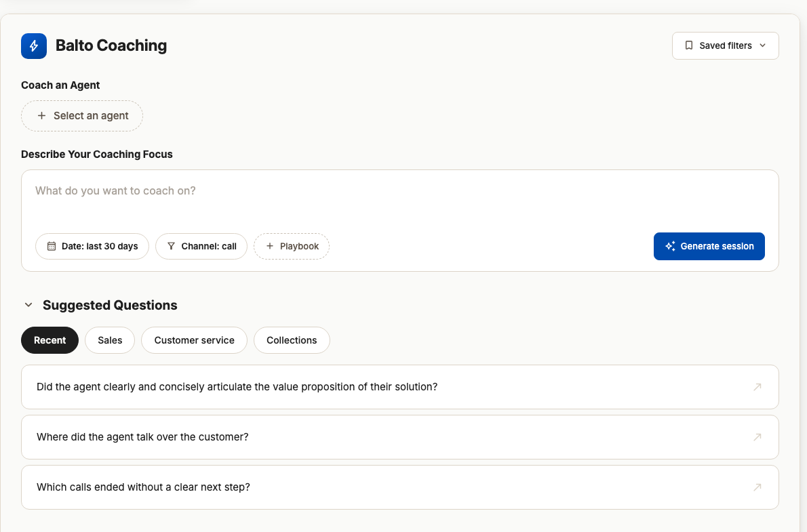Switch to the Customer service tab
Screen dimensions: 807x532
(x=194, y=340)
